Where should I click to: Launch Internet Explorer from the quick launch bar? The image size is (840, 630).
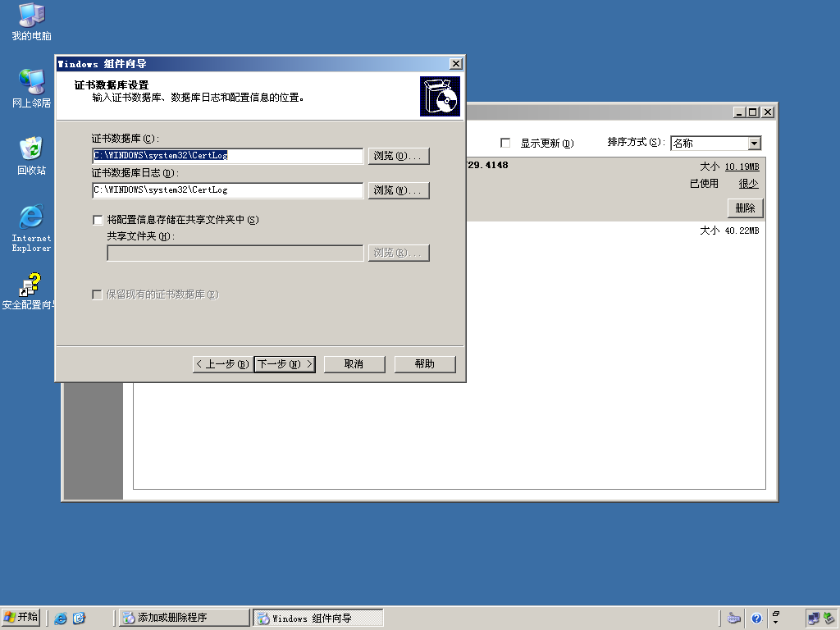tap(61, 619)
